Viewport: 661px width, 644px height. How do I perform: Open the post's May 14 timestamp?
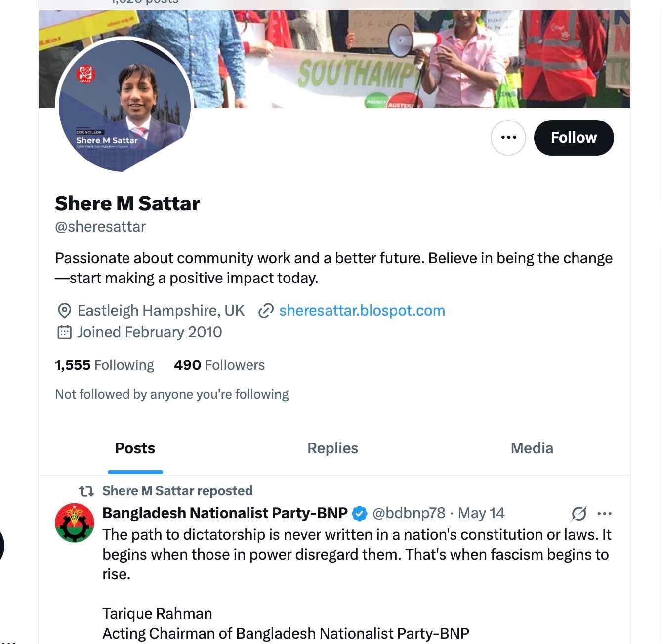[x=481, y=513]
